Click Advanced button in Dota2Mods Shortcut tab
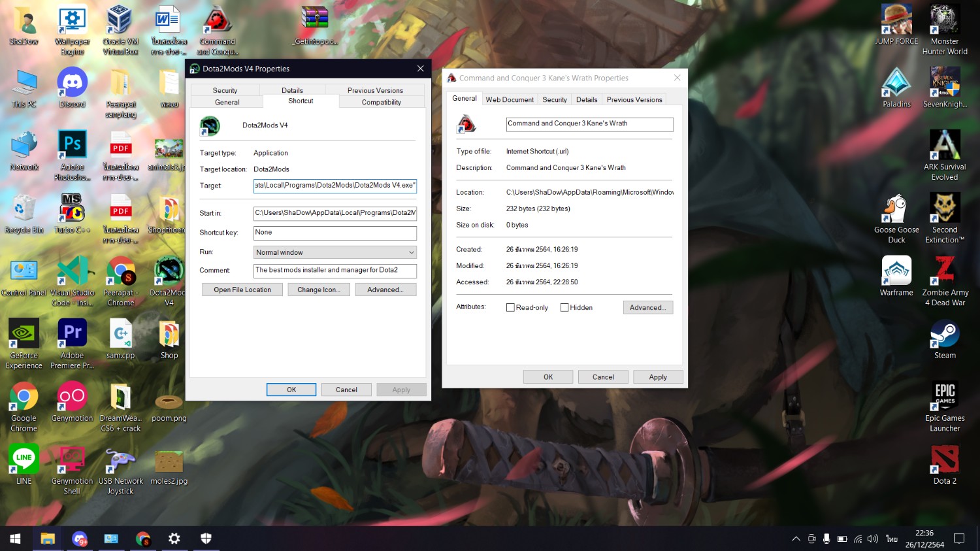This screenshot has height=551, width=980. (385, 290)
